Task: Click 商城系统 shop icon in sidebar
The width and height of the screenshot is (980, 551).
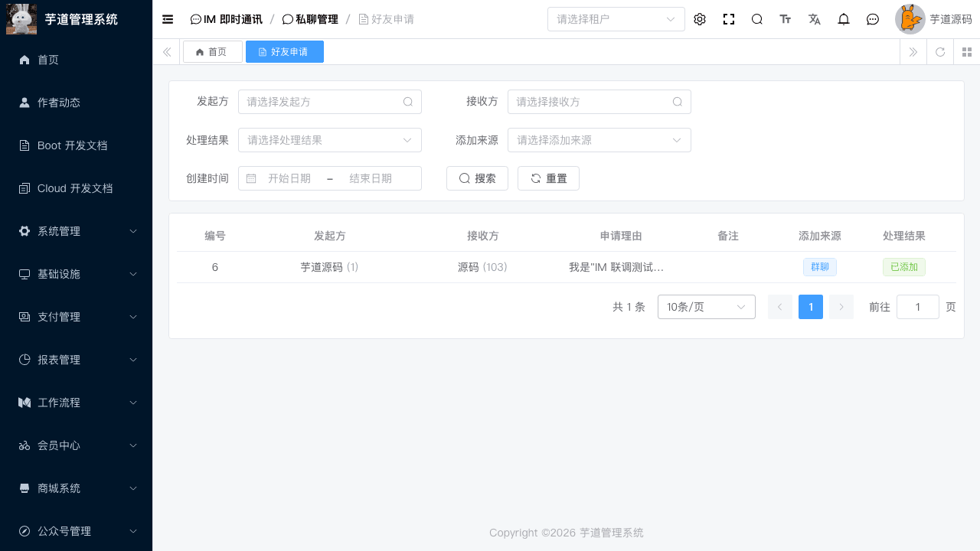Action: coord(24,488)
